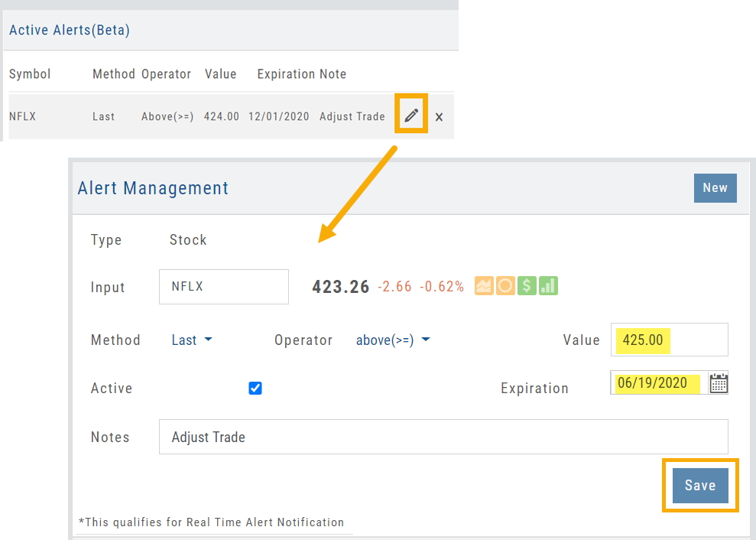Viewport: 756px width, 540px height.
Task: Open the Method dropdown showing Last
Action: coord(192,340)
